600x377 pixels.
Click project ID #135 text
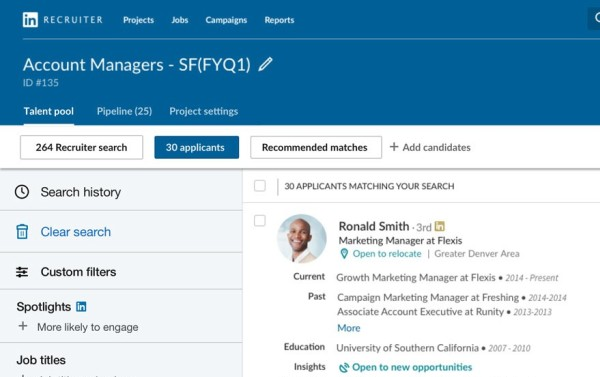click(41, 83)
